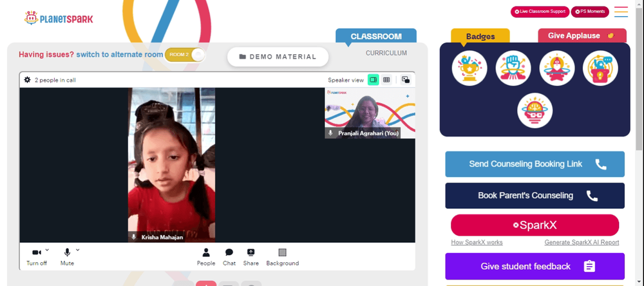Viewport: 644px width, 286px height.
Task: Launch SparkX
Action: (535, 225)
